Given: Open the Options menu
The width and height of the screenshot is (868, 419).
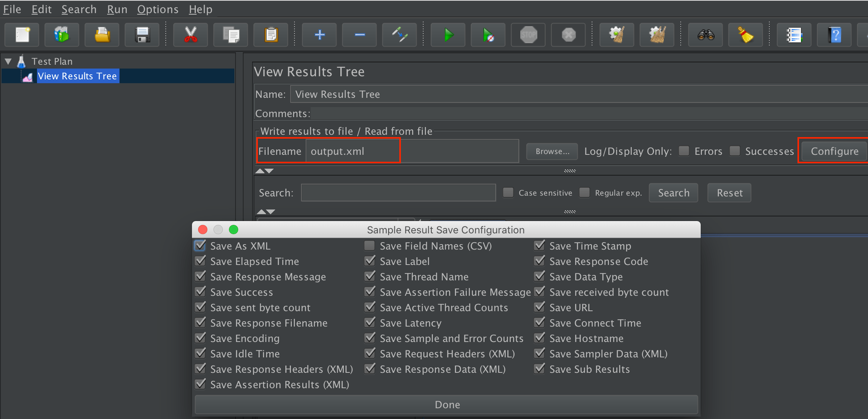Looking at the screenshot, I should coord(158,9).
